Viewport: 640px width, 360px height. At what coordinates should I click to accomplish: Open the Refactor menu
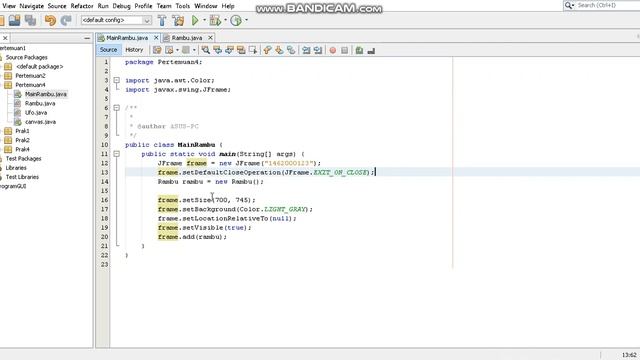click(82, 6)
